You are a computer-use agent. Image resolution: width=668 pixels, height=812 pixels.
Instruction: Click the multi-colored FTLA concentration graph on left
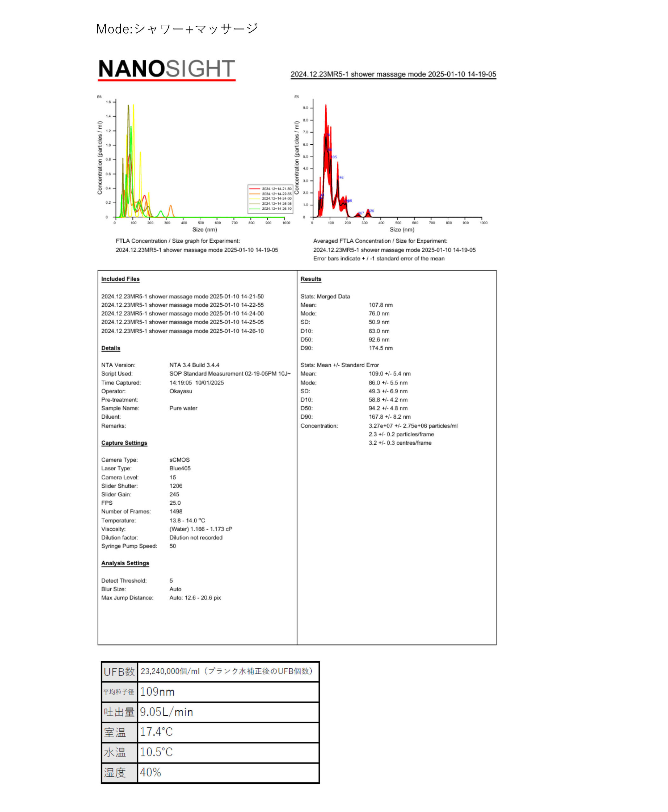pos(195,163)
